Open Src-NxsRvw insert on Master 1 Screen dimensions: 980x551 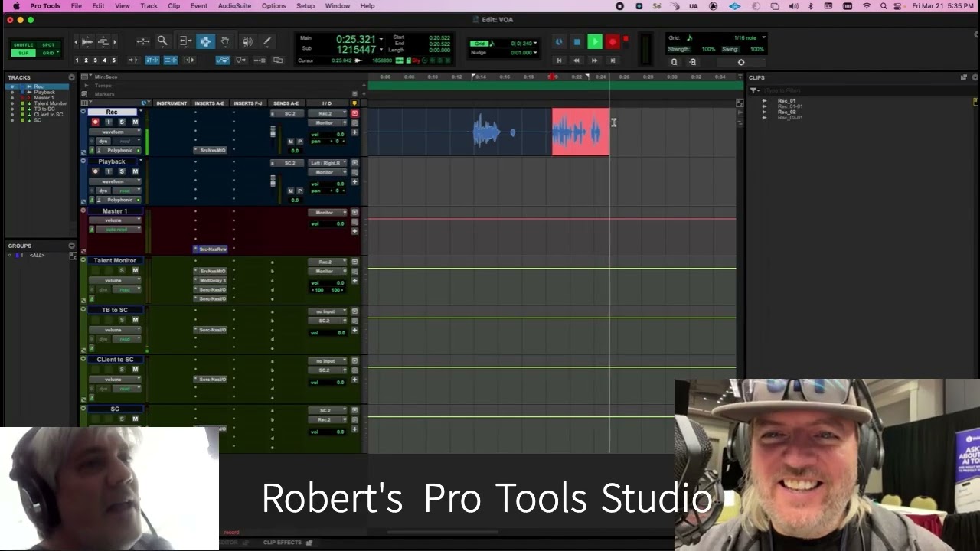click(212, 249)
